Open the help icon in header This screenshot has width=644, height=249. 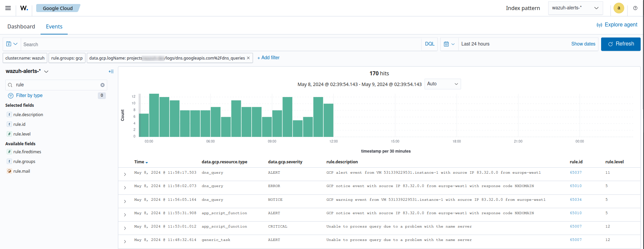[635, 8]
